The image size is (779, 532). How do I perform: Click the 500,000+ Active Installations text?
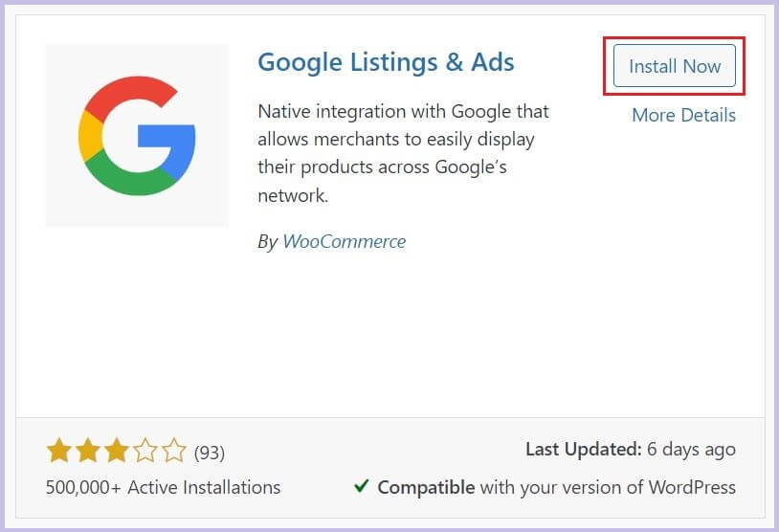[163, 487]
